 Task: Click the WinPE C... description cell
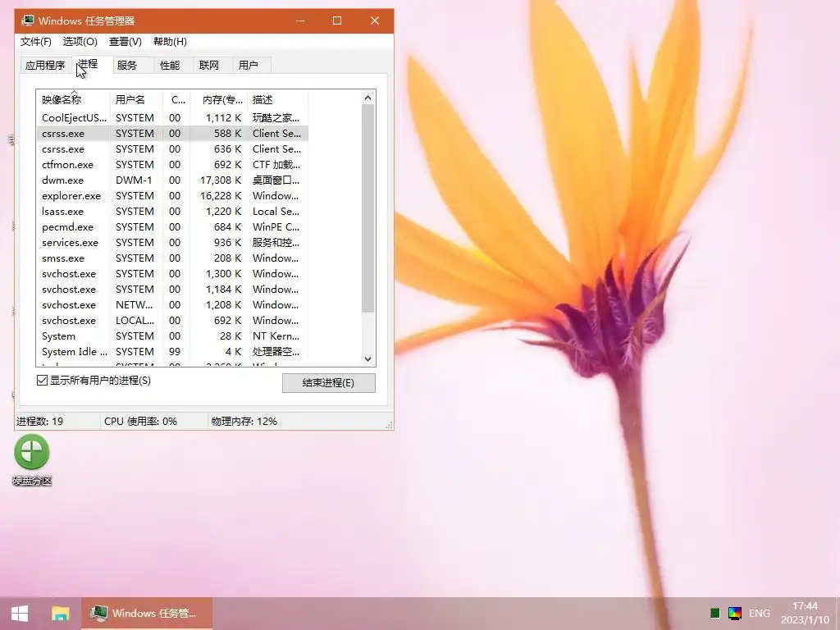tap(276, 226)
